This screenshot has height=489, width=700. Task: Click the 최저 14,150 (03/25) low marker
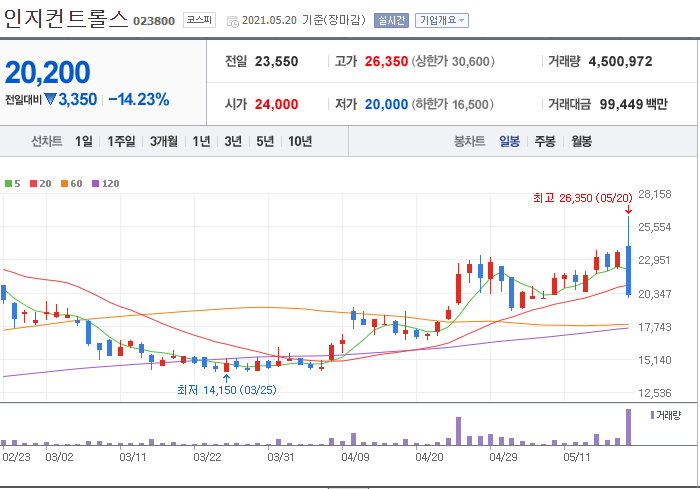pyautogui.click(x=227, y=390)
